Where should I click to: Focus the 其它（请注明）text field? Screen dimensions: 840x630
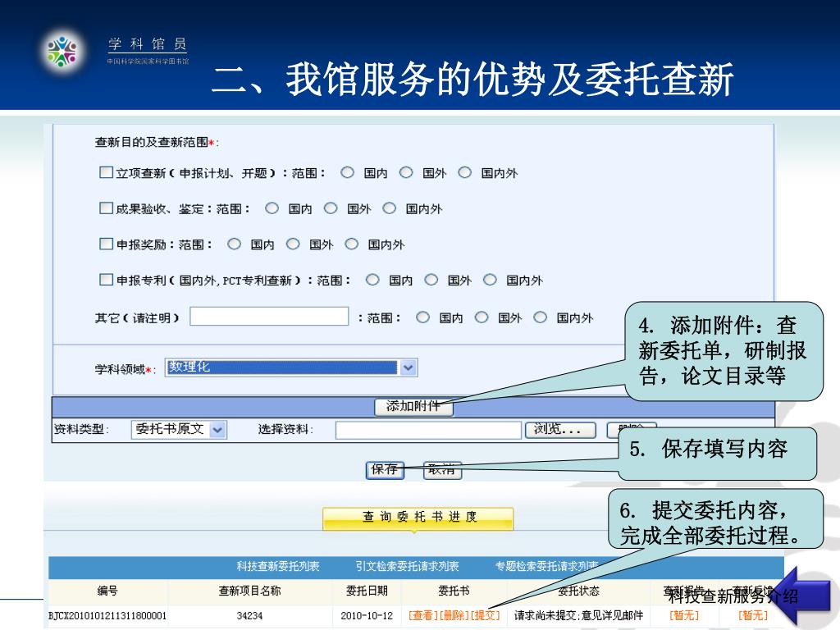coord(269,317)
